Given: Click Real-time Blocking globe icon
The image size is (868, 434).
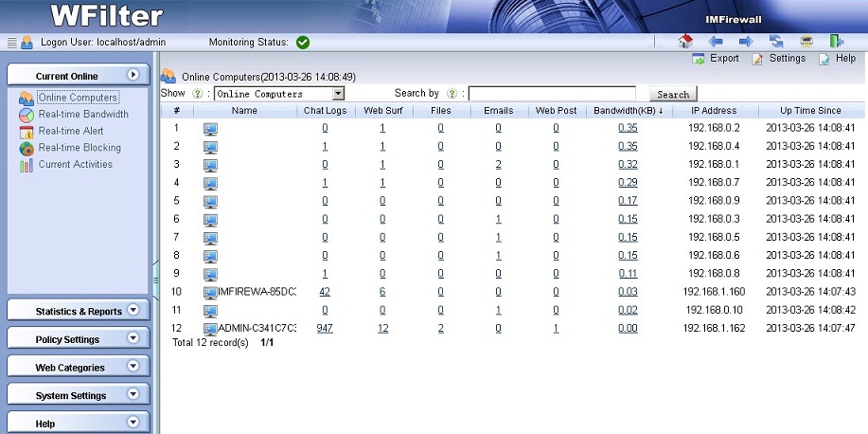Looking at the screenshot, I should [x=26, y=149].
